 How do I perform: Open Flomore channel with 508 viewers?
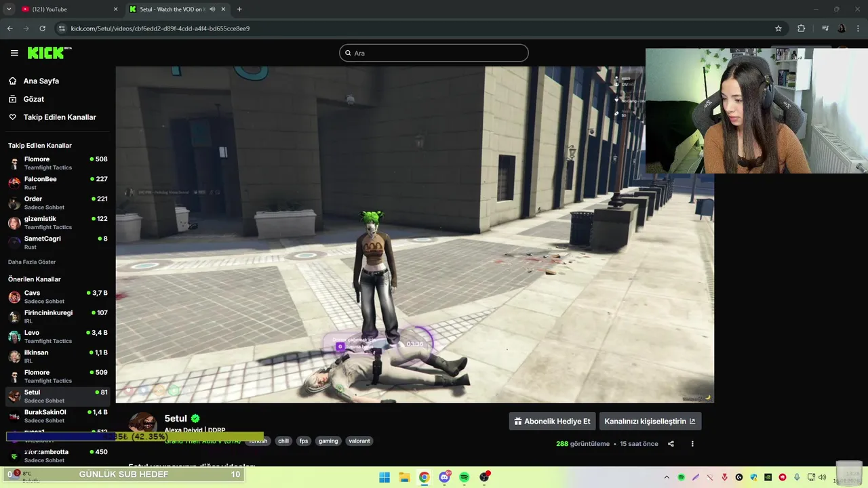pos(58,163)
